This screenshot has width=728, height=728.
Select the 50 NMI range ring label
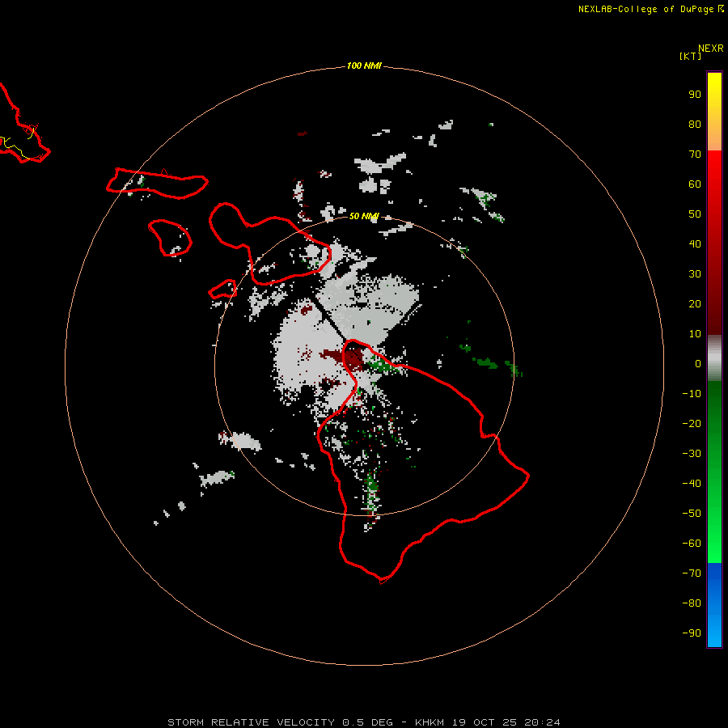click(364, 216)
